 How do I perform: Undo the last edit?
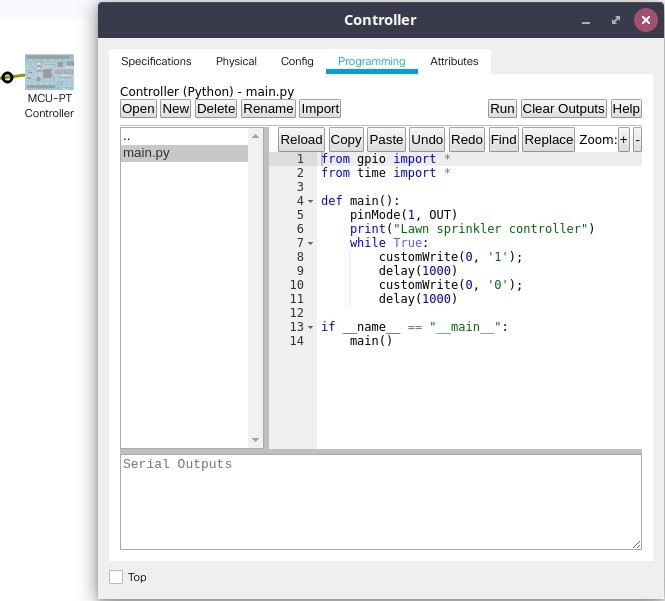point(427,140)
